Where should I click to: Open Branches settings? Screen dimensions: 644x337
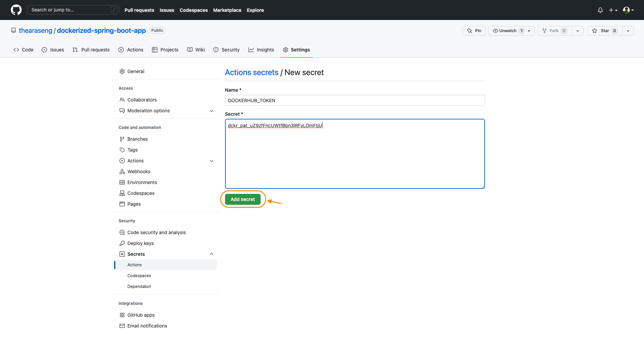pos(167,139)
